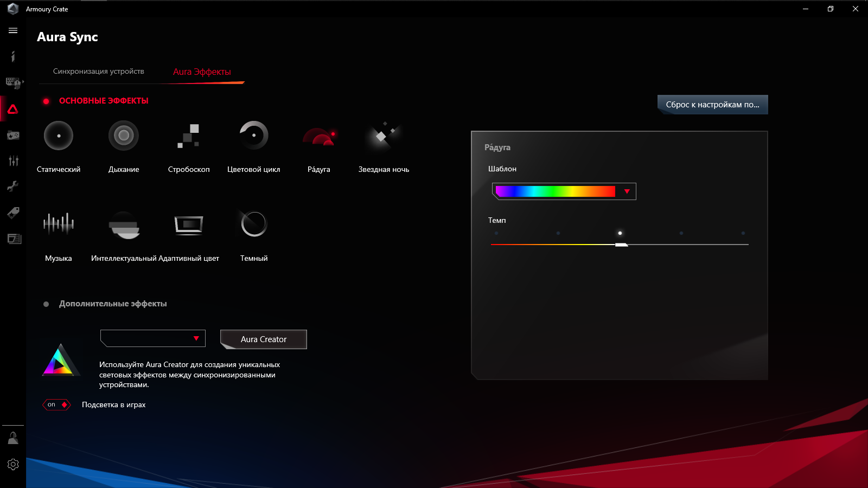Toggle the Основные эффекты section indicator
This screenshot has height=488, width=868.
click(47, 100)
